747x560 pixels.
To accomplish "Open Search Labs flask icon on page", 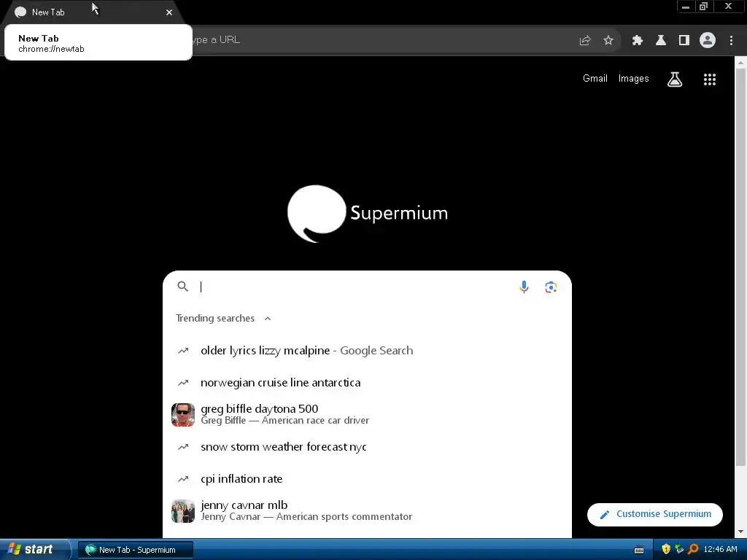I will (675, 79).
